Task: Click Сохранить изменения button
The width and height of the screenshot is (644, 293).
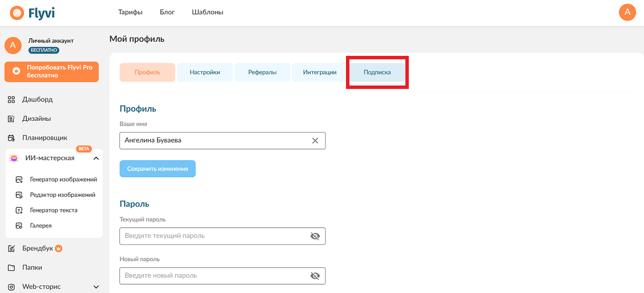Action: pos(158,169)
